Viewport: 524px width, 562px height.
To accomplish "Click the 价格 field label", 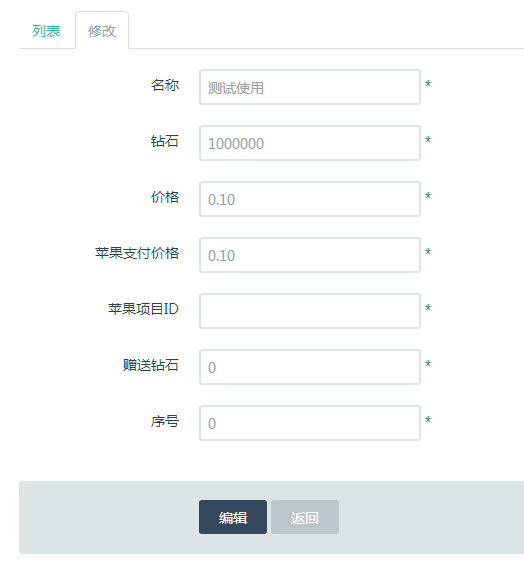I will 165,197.
